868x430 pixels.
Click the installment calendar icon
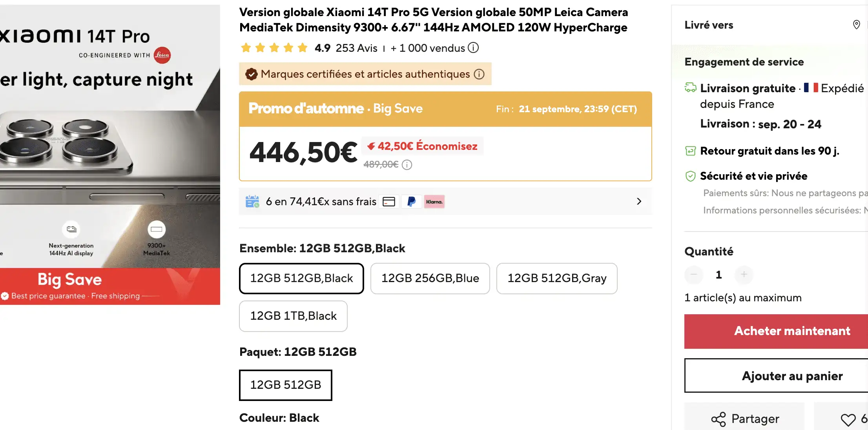tap(252, 201)
